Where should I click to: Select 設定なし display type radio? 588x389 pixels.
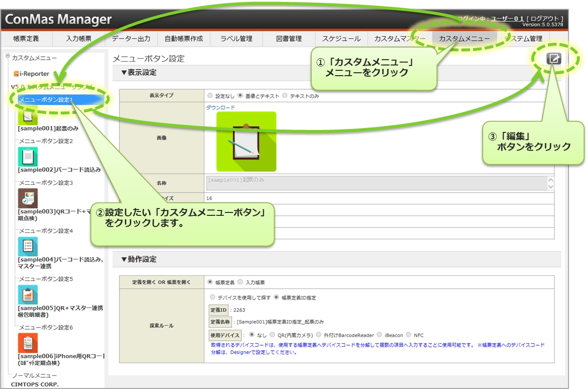[210, 96]
